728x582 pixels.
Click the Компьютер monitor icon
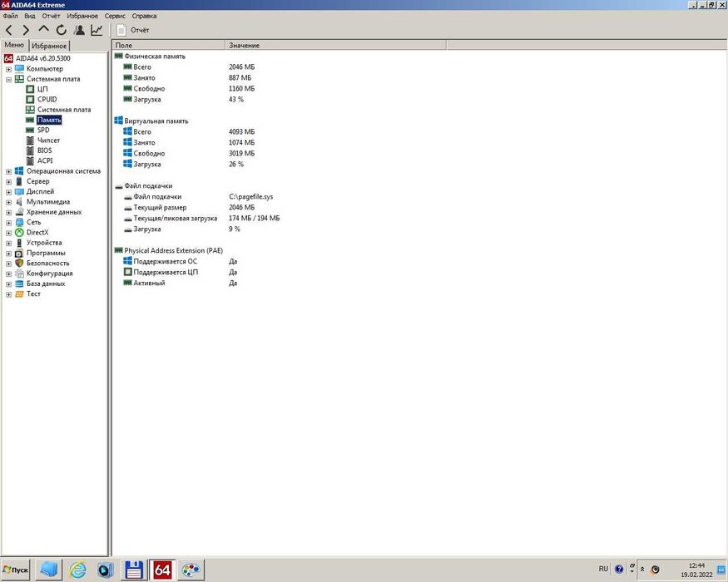pos(19,69)
